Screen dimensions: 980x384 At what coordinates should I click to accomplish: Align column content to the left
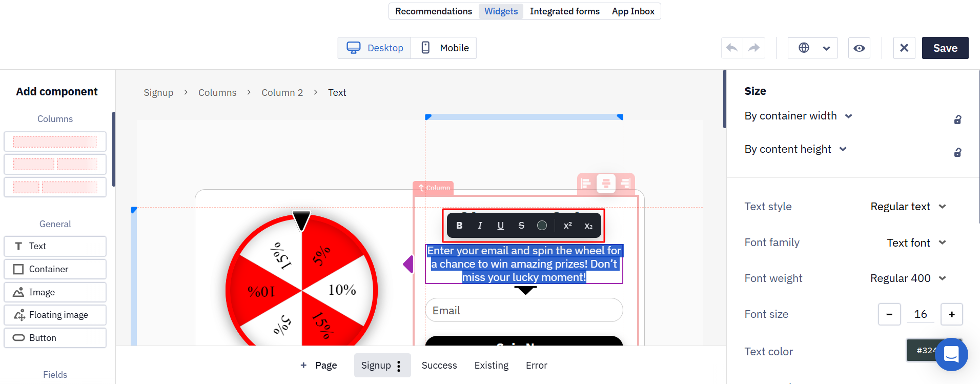(x=586, y=184)
